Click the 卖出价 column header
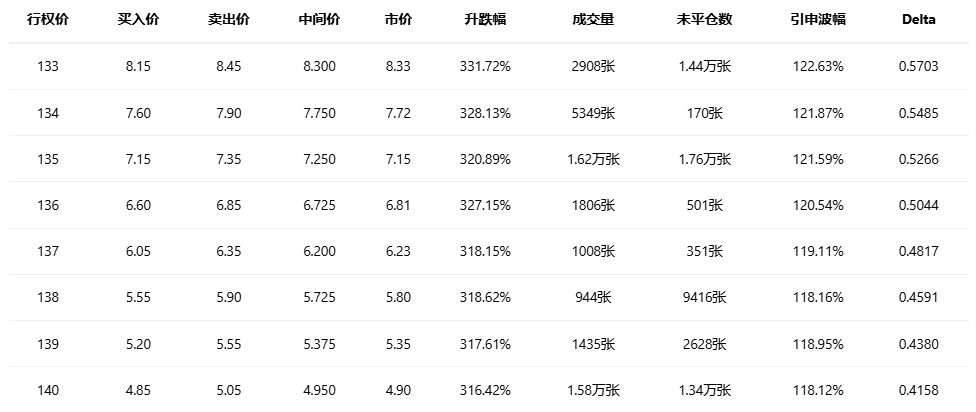976x412 pixels. click(228, 19)
